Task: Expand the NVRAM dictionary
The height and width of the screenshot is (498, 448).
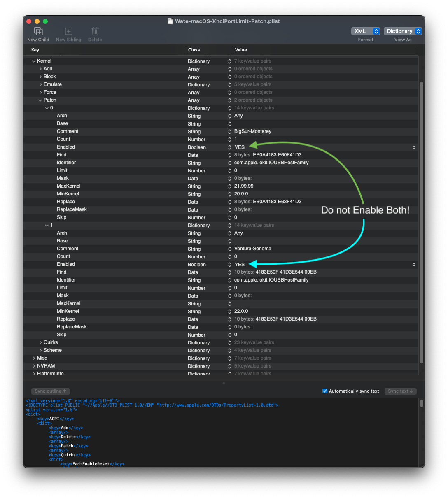Action: click(x=34, y=365)
